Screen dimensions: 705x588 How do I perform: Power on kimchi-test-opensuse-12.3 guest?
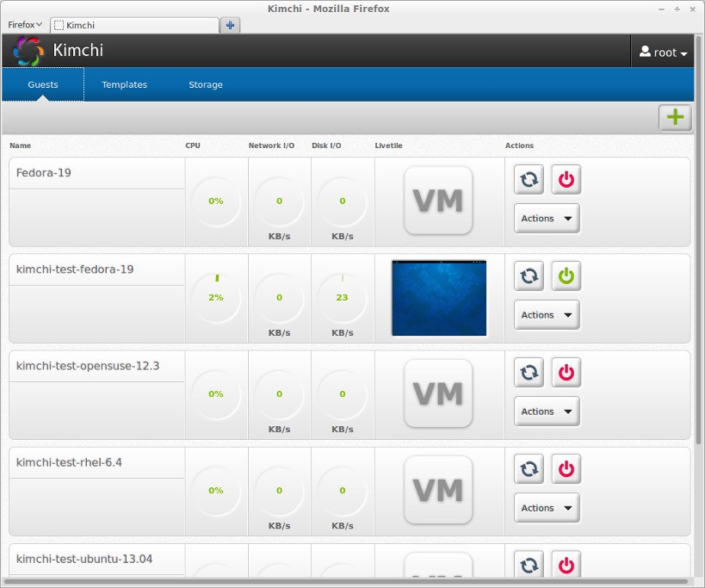566,373
